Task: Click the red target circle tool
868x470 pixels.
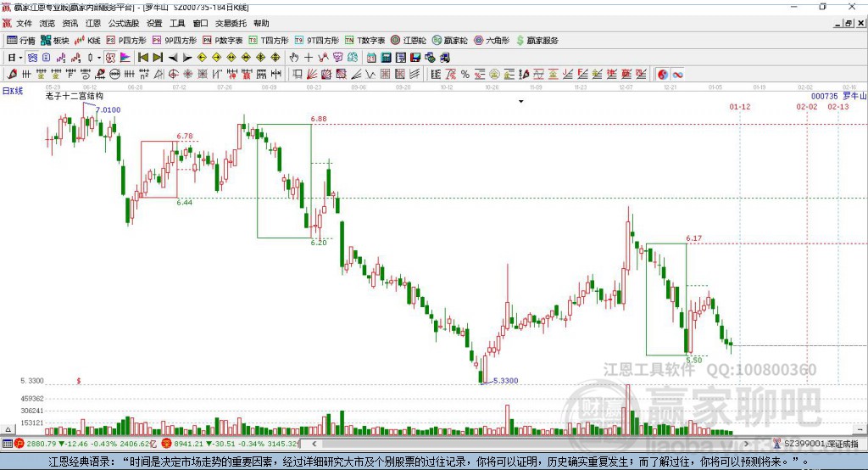Action: pyautogui.click(x=173, y=75)
